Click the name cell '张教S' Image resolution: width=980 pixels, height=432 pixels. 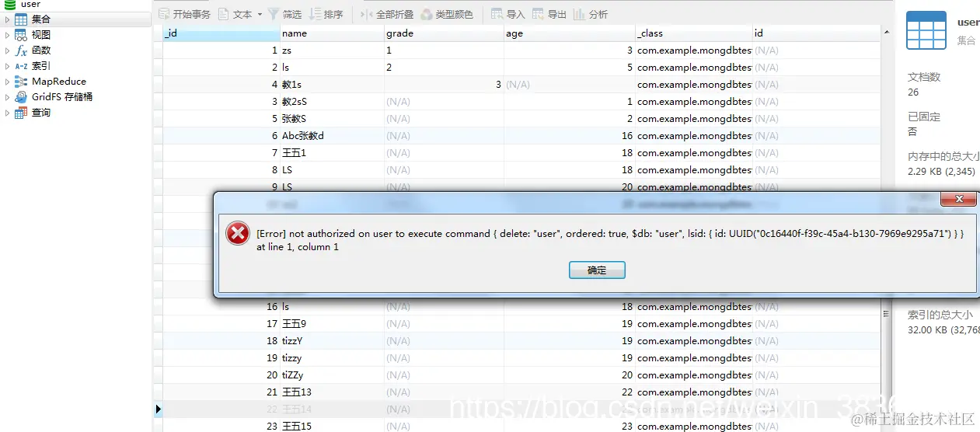tap(332, 119)
